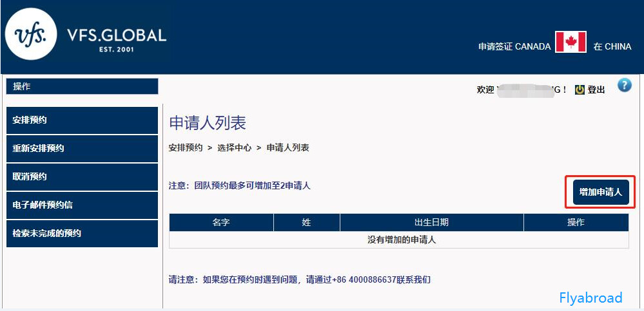Choose 取消预约 from the sidebar menu
The width and height of the screenshot is (644, 311).
(82, 176)
